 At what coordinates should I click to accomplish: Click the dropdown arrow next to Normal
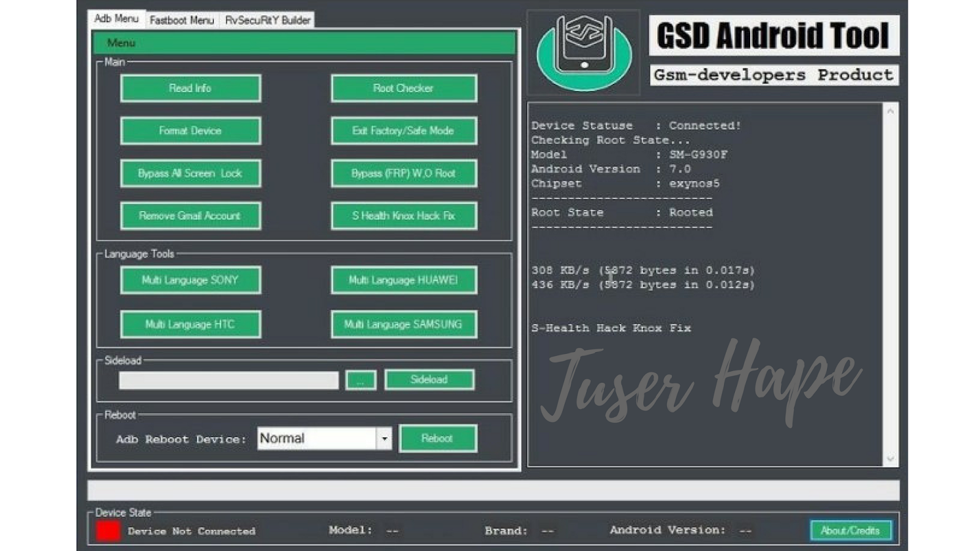(385, 438)
